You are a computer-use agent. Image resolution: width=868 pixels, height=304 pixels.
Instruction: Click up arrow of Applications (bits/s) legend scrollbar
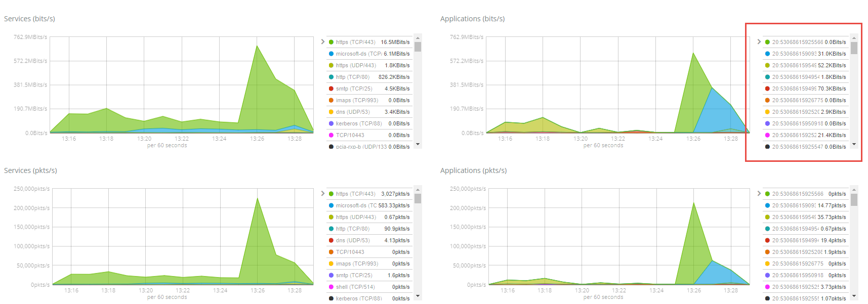[854, 38]
